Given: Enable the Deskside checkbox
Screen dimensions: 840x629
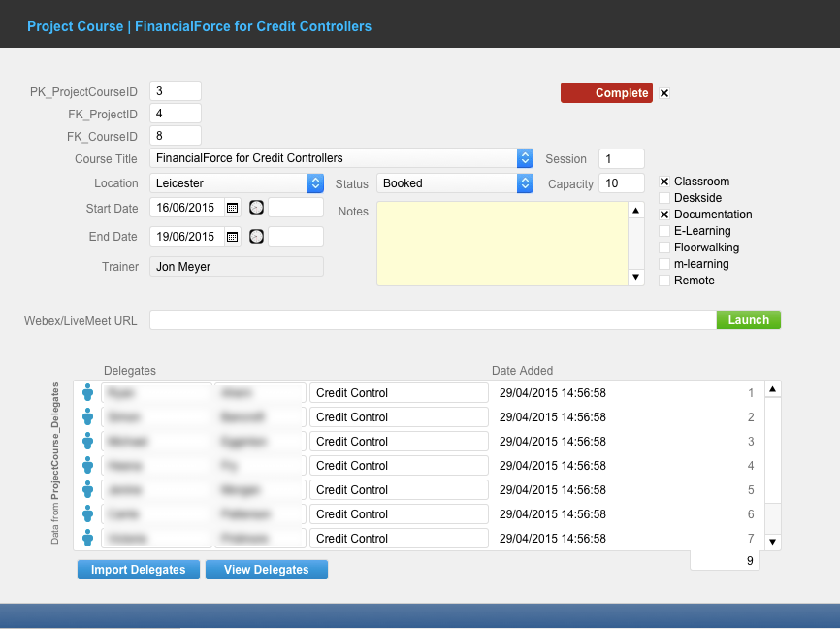Looking at the screenshot, I should (664, 198).
